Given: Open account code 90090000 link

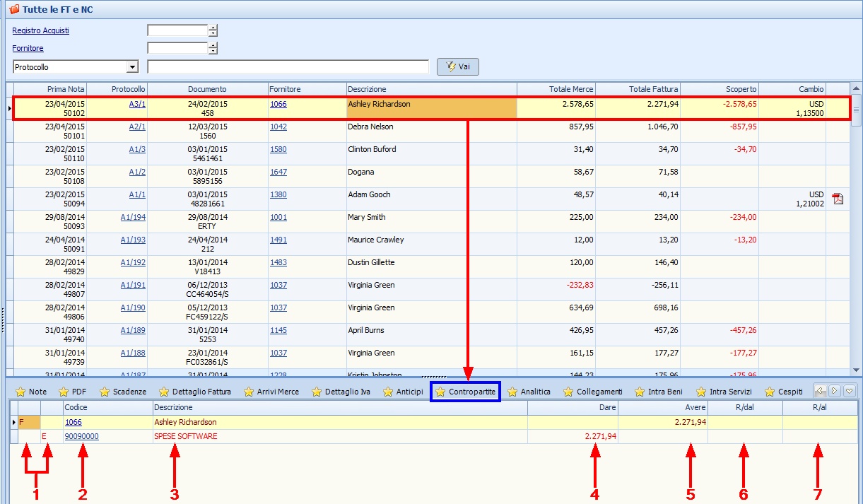Looking at the screenshot, I should tap(82, 436).
